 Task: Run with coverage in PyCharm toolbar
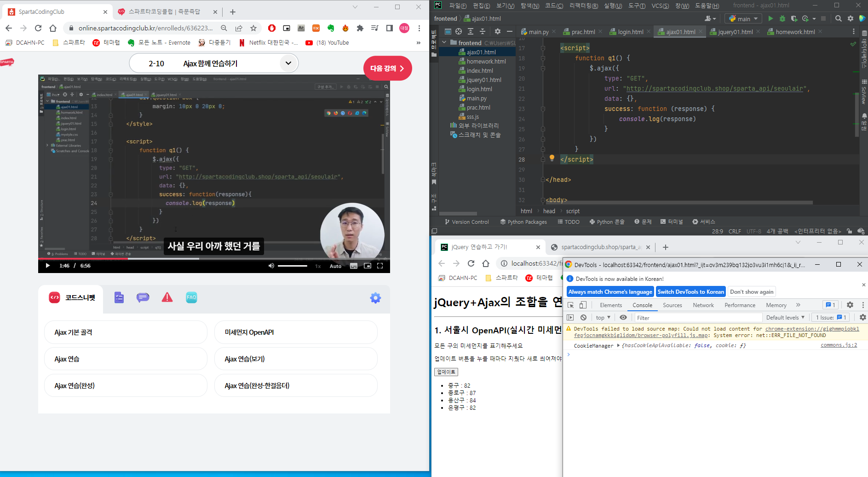click(x=794, y=18)
